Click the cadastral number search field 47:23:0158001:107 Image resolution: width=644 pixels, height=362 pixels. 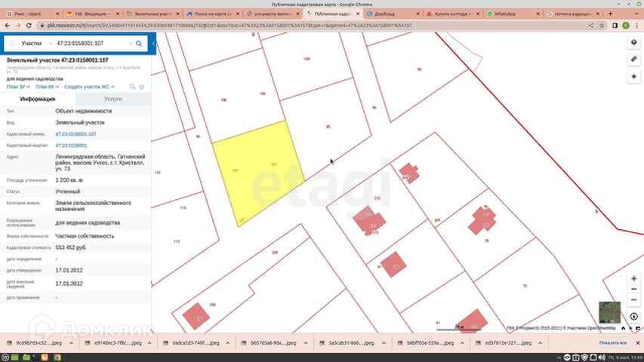pos(91,44)
